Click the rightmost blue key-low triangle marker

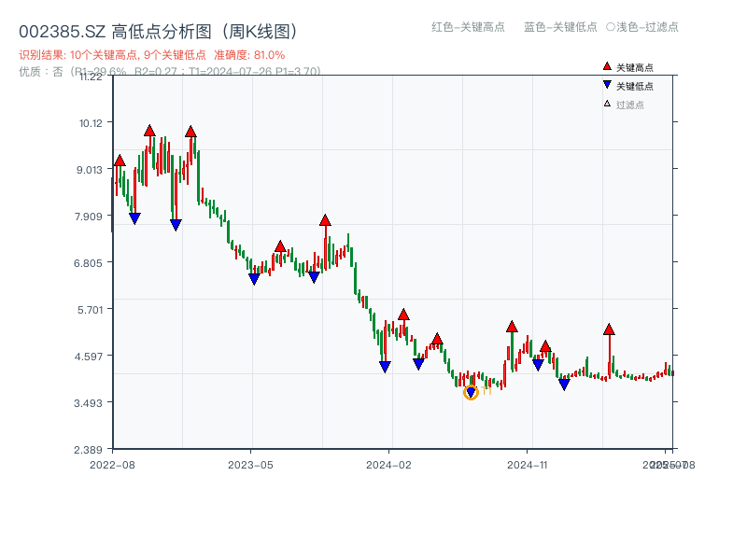pyautogui.click(x=564, y=384)
